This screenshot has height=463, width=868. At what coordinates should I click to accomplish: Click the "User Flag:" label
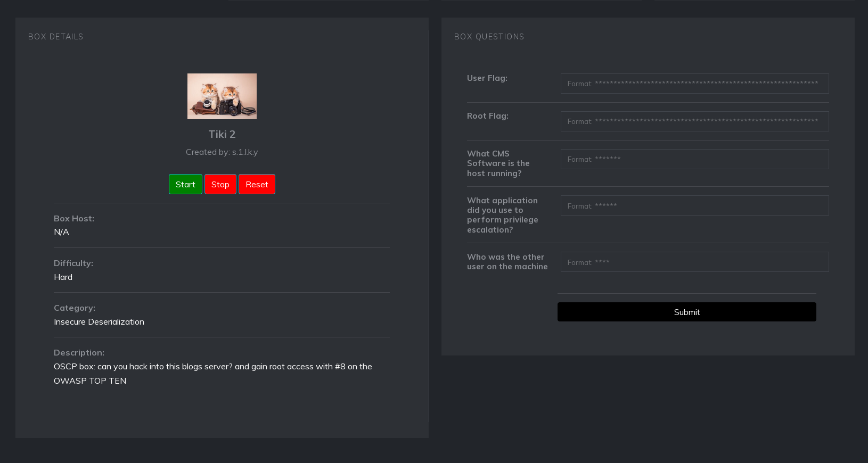[487, 78]
